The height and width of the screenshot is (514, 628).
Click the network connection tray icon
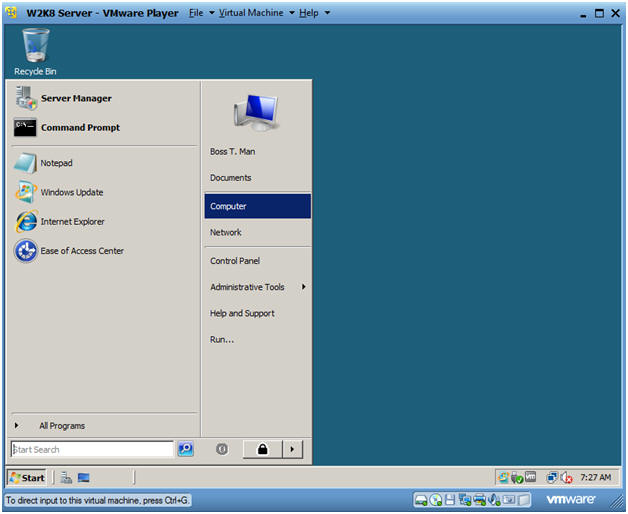point(552,477)
